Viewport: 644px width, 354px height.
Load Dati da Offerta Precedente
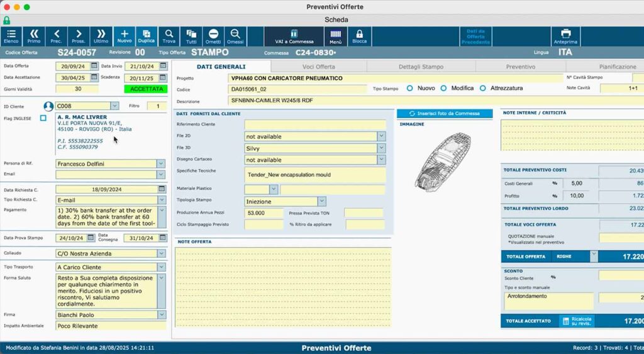point(475,36)
